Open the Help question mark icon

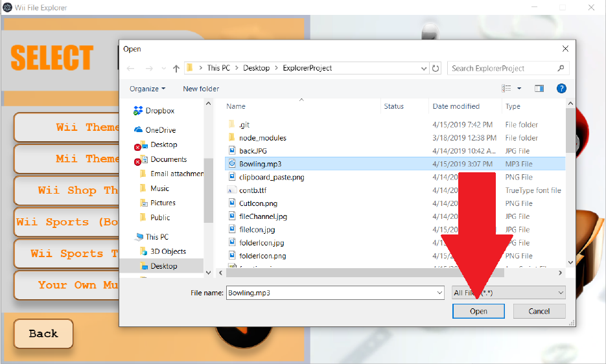tap(561, 89)
